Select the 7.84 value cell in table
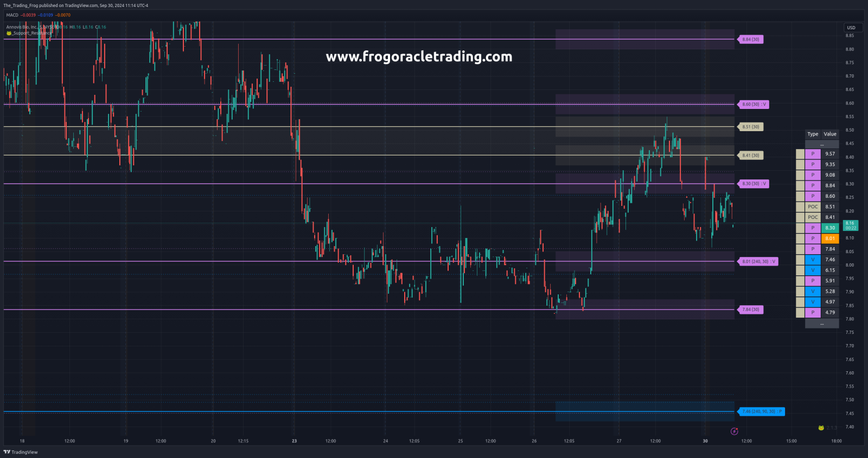The height and width of the screenshot is (458, 868). [x=830, y=249]
